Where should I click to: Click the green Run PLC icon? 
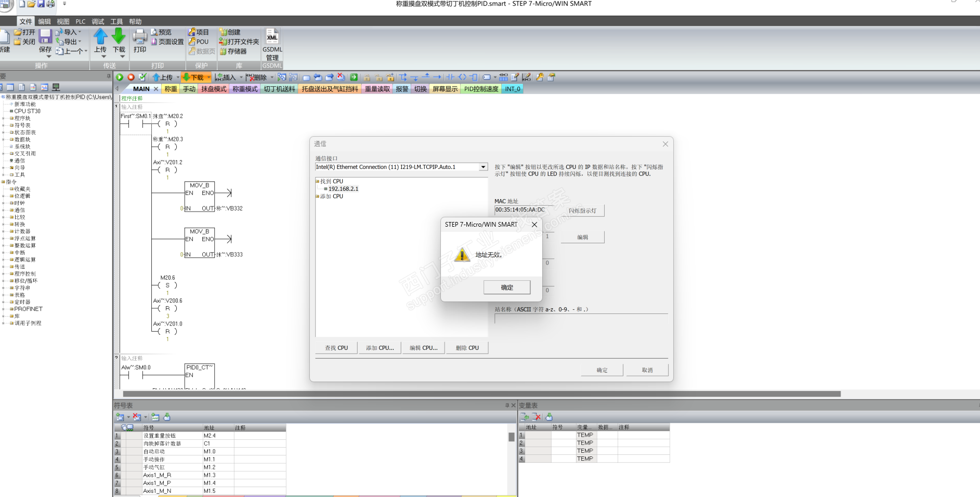[x=120, y=77]
